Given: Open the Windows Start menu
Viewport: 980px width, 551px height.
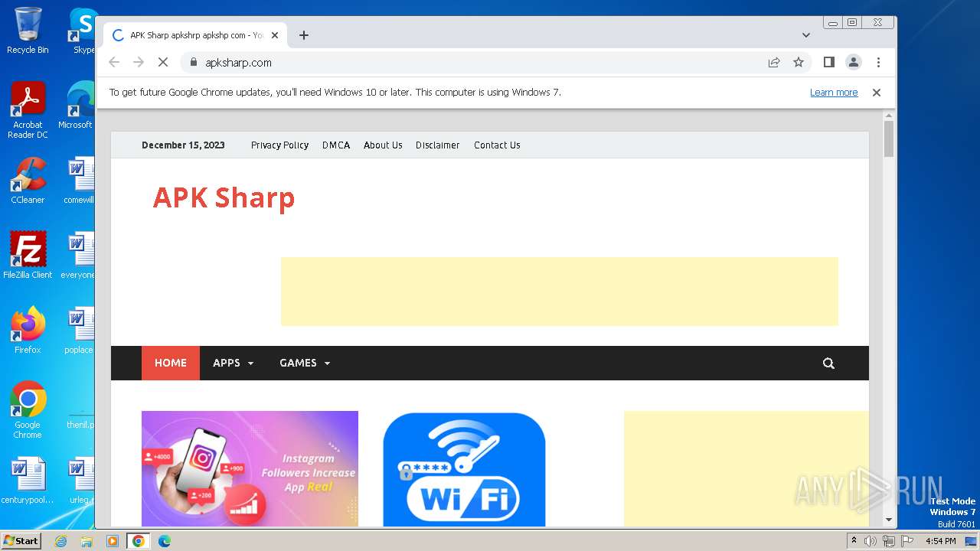Looking at the screenshot, I should [x=21, y=541].
